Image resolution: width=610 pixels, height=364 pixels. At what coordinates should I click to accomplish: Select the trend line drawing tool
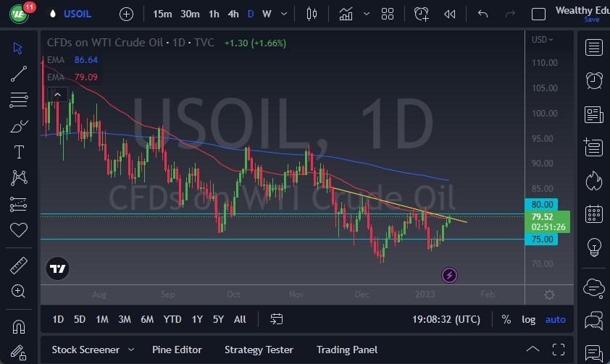19,73
